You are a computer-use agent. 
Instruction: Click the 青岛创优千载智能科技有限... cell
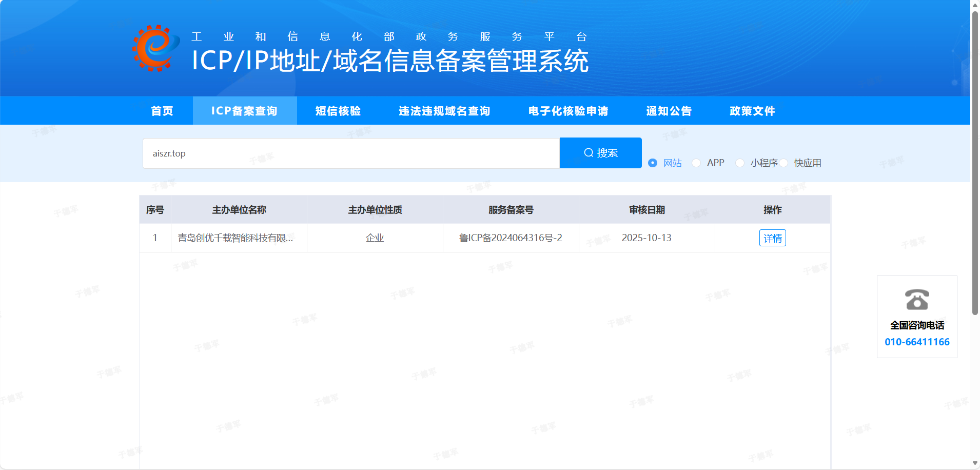239,238
